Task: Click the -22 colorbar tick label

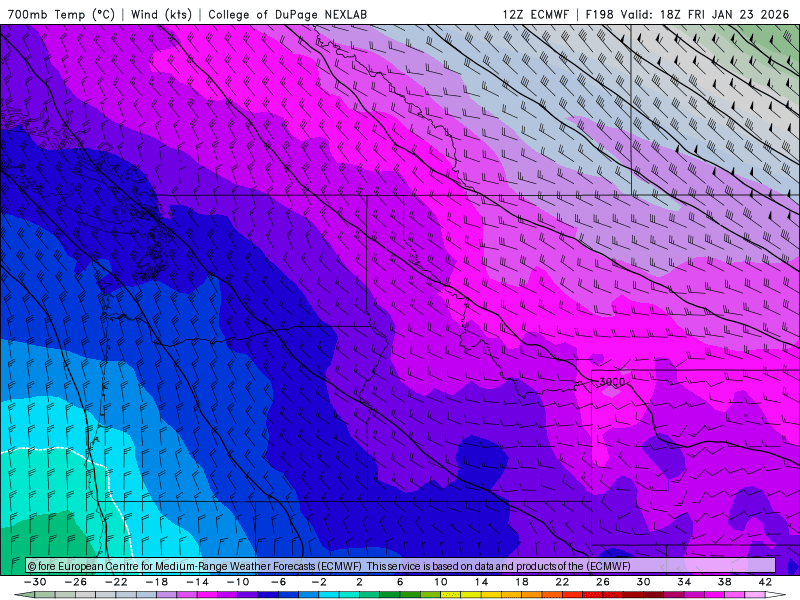Action: coord(116,582)
